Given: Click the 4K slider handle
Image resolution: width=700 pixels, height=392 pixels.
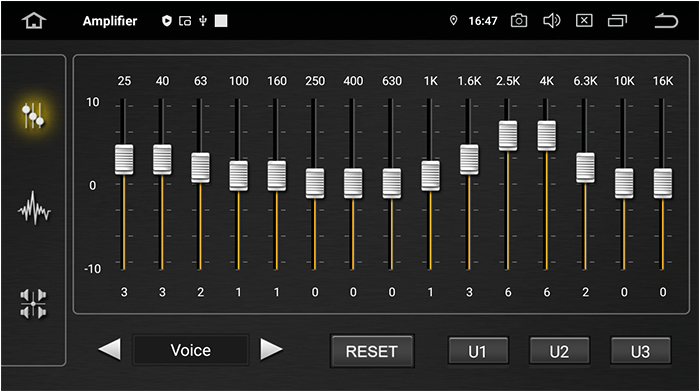Looking at the screenshot, I should coord(547,136).
